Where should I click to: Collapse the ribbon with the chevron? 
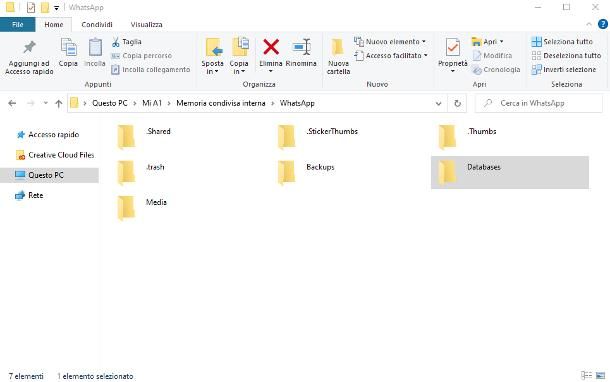(589, 24)
